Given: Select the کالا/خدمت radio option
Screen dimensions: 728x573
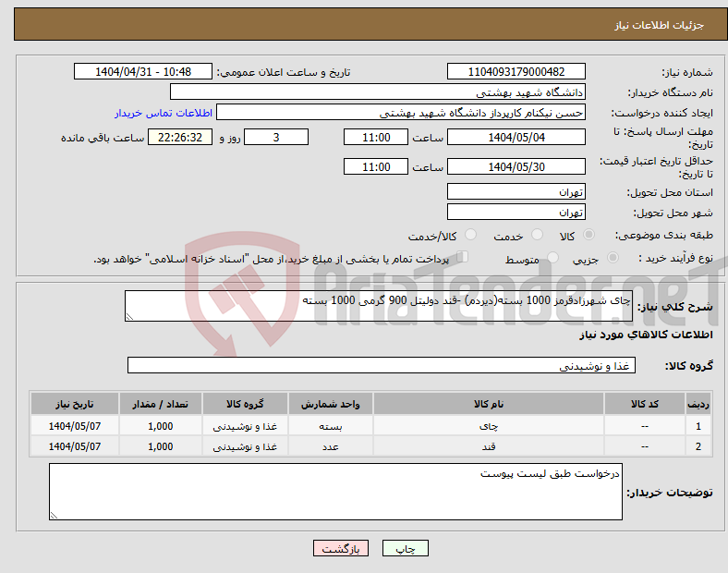Looking at the screenshot, I should click(x=470, y=236).
